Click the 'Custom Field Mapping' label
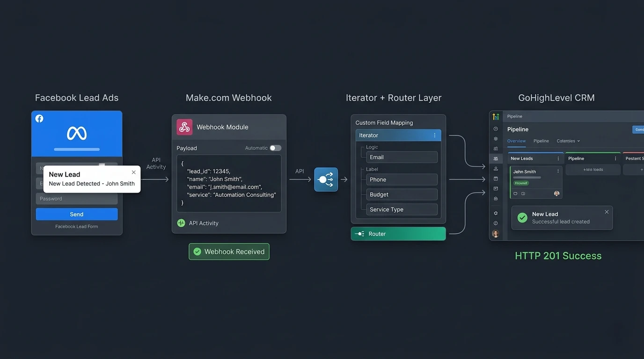Image resolution: width=644 pixels, height=359 pixels. click(x=384, y=123)
